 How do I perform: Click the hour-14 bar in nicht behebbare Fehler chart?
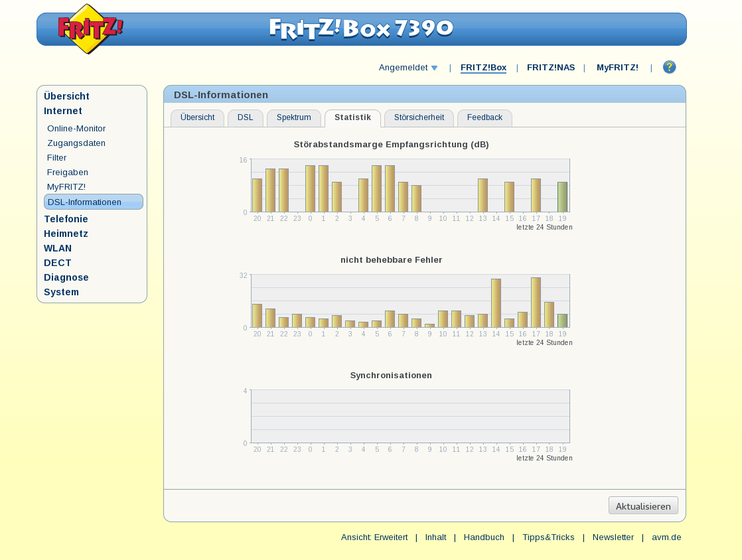[496, 303]
